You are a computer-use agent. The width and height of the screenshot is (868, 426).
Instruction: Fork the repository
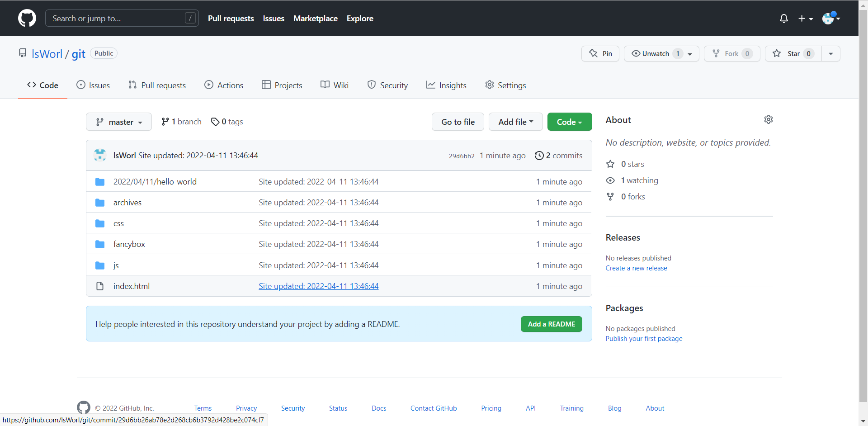[732, 53]
